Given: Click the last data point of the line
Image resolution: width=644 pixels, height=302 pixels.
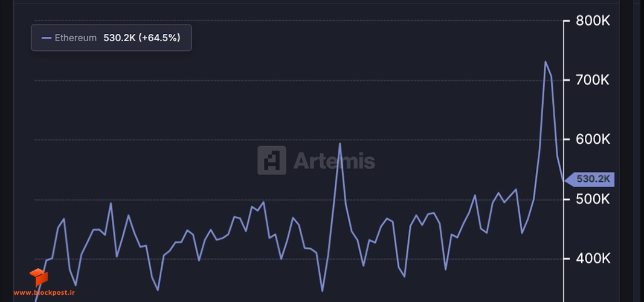Looking at the screenshot, I should click(563, 181).
